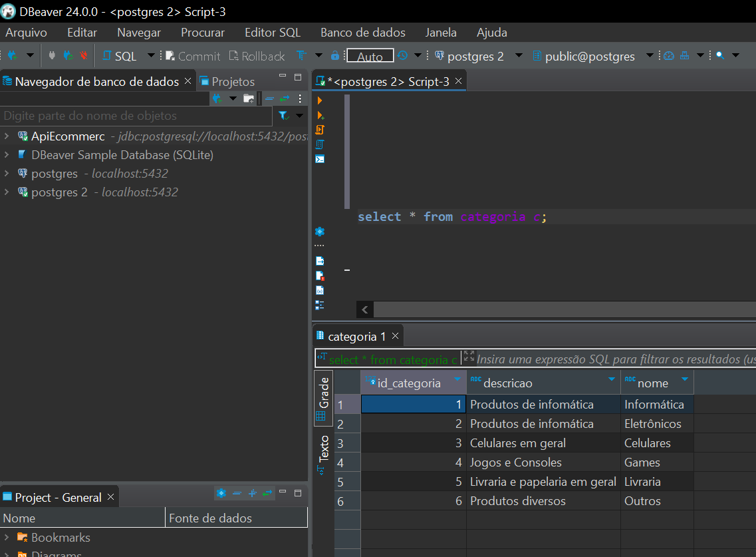The height and width of the screenshot is (557, 756).
Task: Expand the postgres 2 connection node
Action: pyautogui.click(x=7, y=192)
